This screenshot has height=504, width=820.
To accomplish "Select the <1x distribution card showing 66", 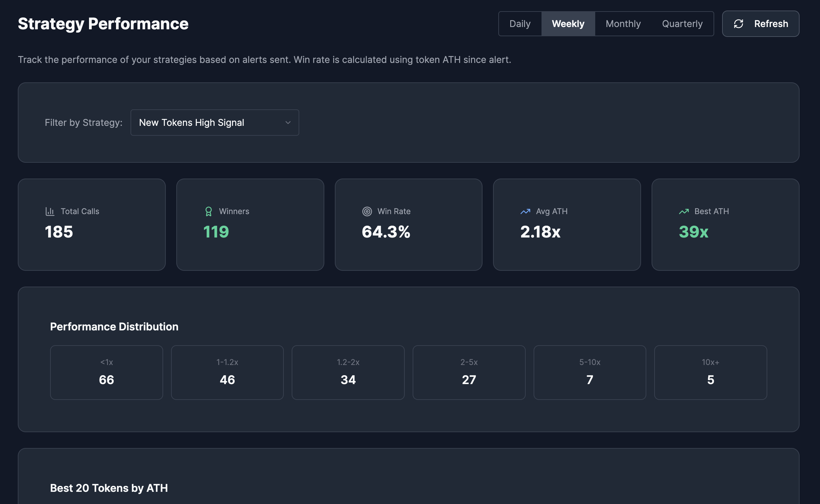I will (106, 372).
